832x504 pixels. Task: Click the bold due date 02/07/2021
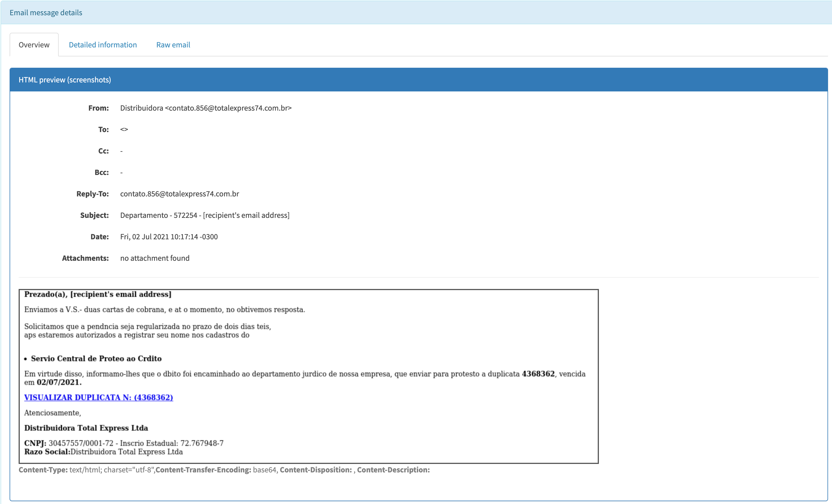pyautogui.click(x=59, y=382)
